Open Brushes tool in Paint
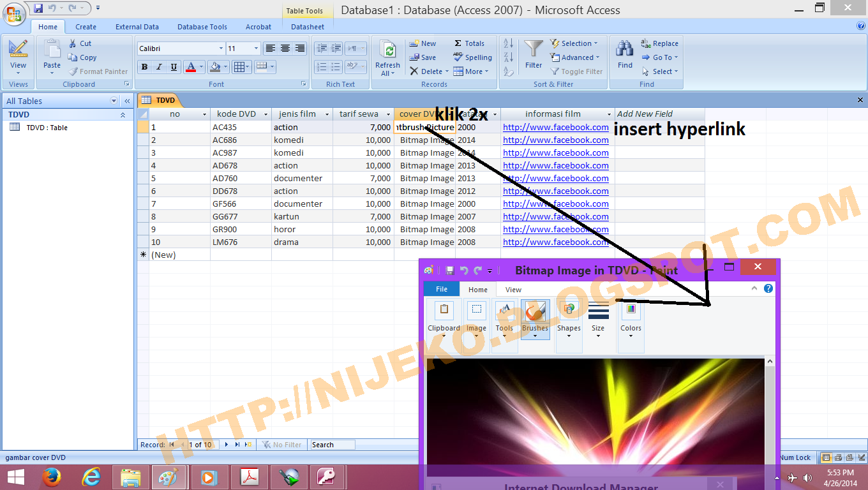Viewport: 868px width, 490px height. (535, 319)
